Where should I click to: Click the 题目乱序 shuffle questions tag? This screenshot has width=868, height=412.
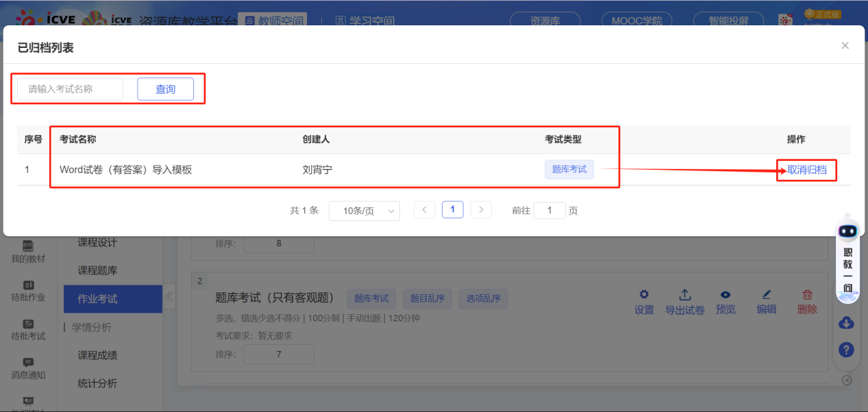(428, 298)
